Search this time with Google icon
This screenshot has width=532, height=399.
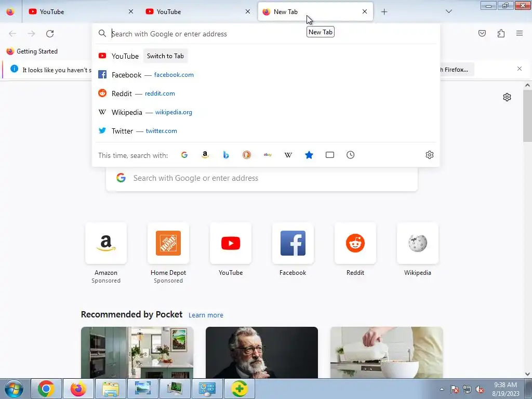[x=184, y=155]
